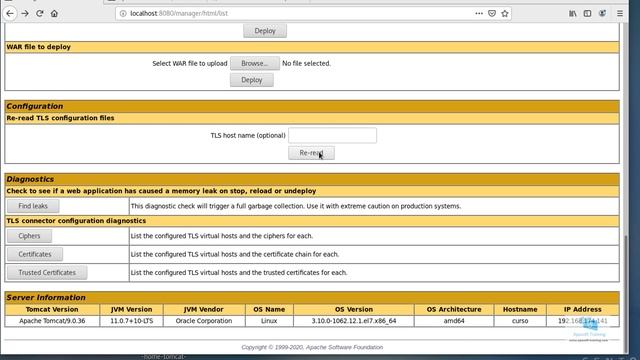Click the ciphers description text
The image size is (640, 360).
pyautogui.click(x=222, y=236)
